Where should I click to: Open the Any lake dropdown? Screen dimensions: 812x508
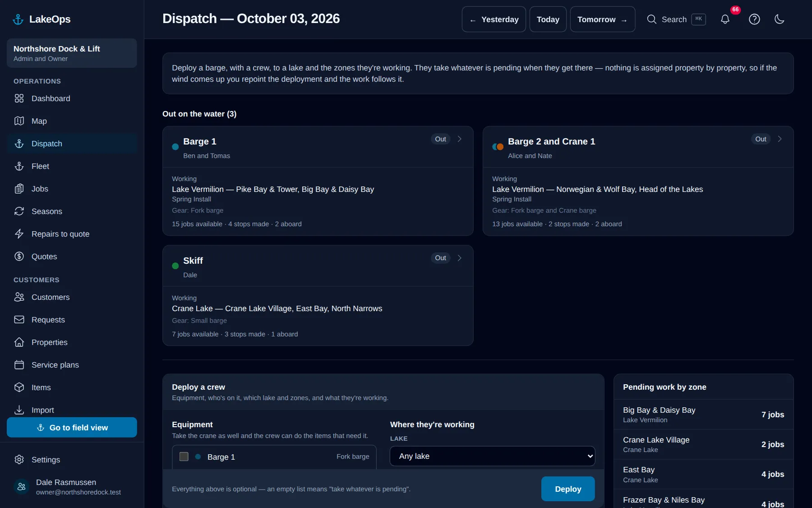[493, 456]
